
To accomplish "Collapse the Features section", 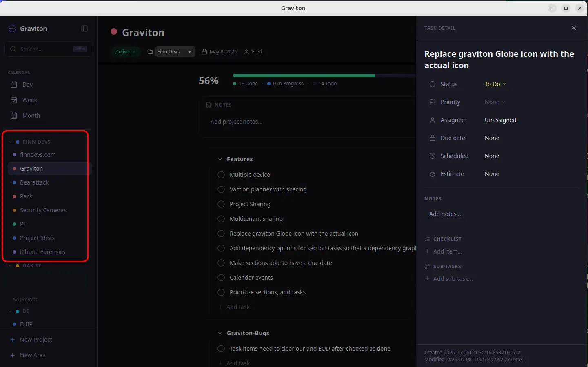I will tap(220, 159).
